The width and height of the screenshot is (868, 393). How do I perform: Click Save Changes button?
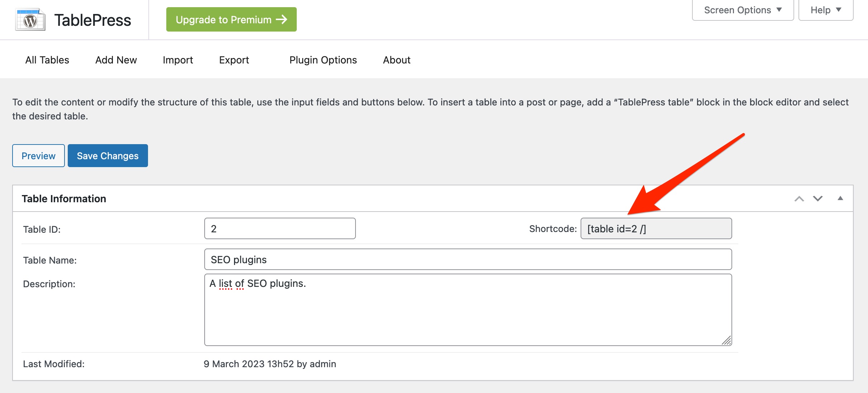[x=108, y=156]
